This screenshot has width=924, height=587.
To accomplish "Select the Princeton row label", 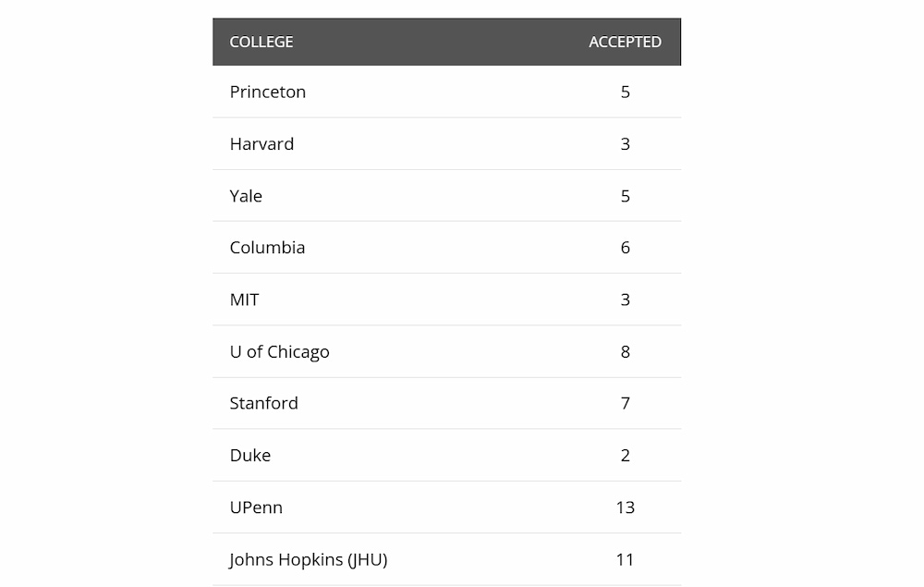I will pyautogui.click(x=268, y=92).
